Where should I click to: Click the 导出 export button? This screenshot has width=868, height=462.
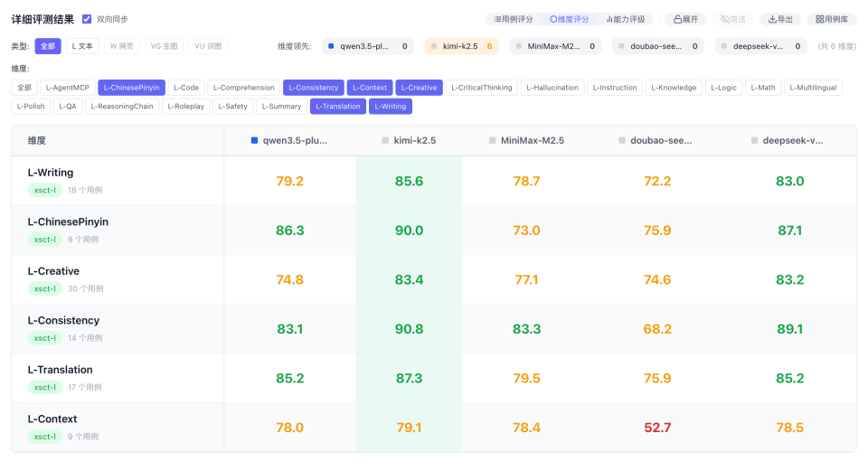click(780, 19)
